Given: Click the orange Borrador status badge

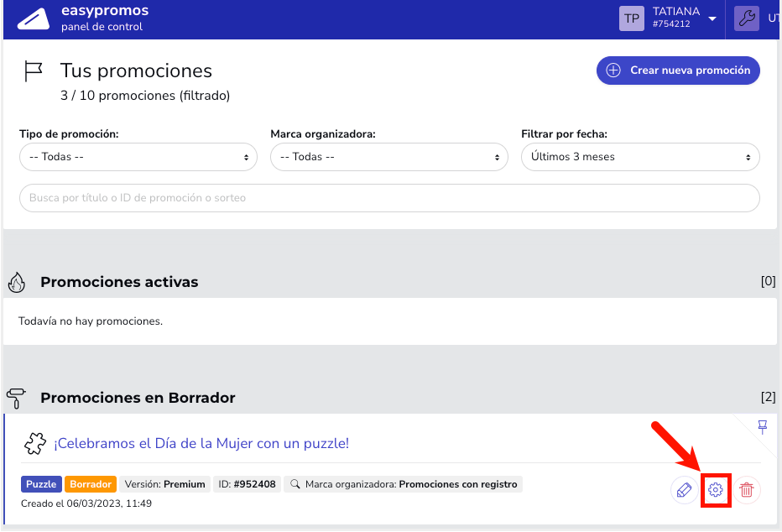Looking at the screenshot, I should pyautogui.click(x=91, y=484).
